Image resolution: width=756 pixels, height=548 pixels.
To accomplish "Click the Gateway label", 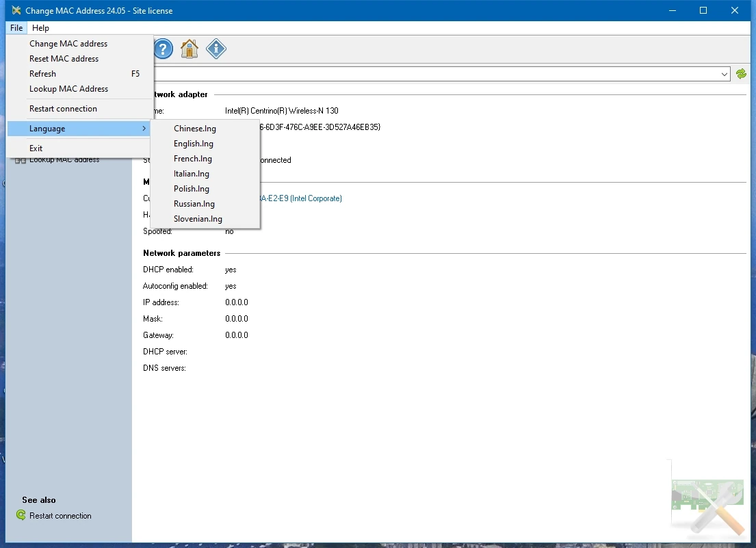I will coord(158,335).
